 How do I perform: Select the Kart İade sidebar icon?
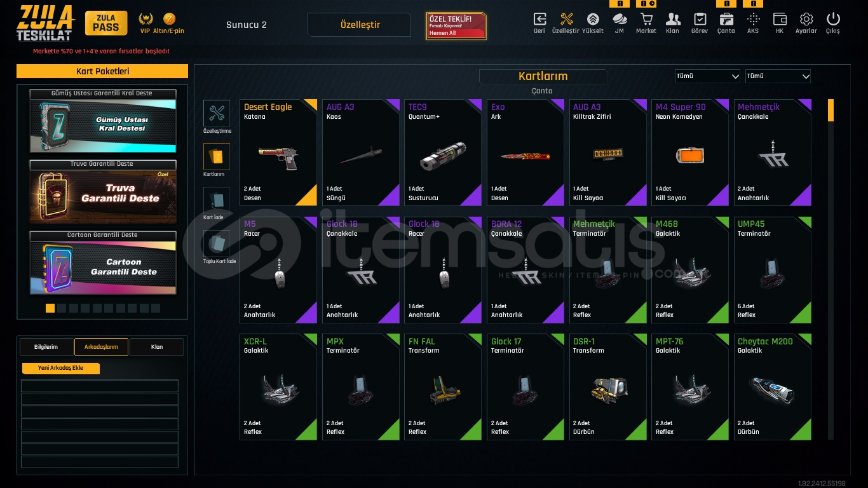coord(217,200)
